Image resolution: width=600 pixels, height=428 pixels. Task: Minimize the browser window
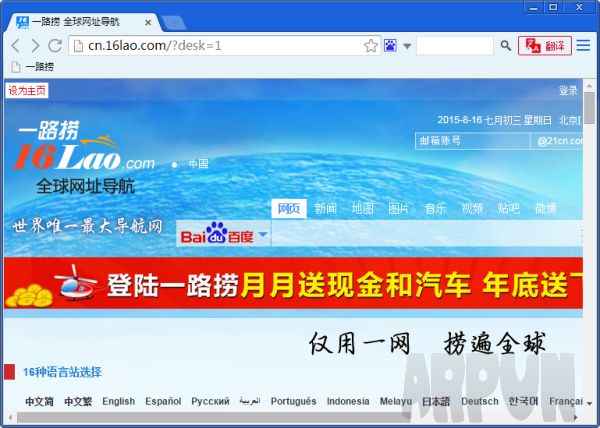tap(534, 7)
